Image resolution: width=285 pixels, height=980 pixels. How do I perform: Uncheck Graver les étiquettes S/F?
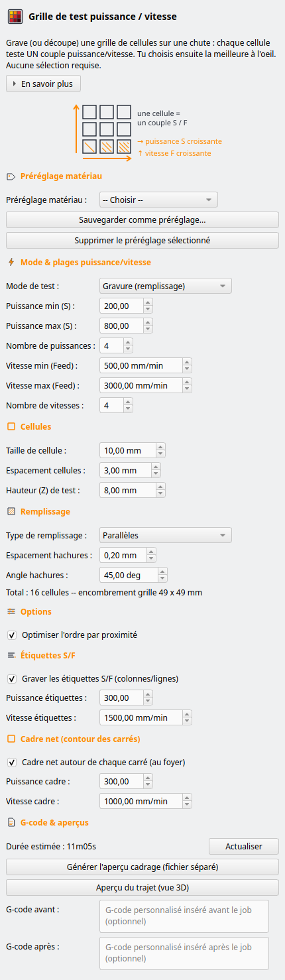12,678
